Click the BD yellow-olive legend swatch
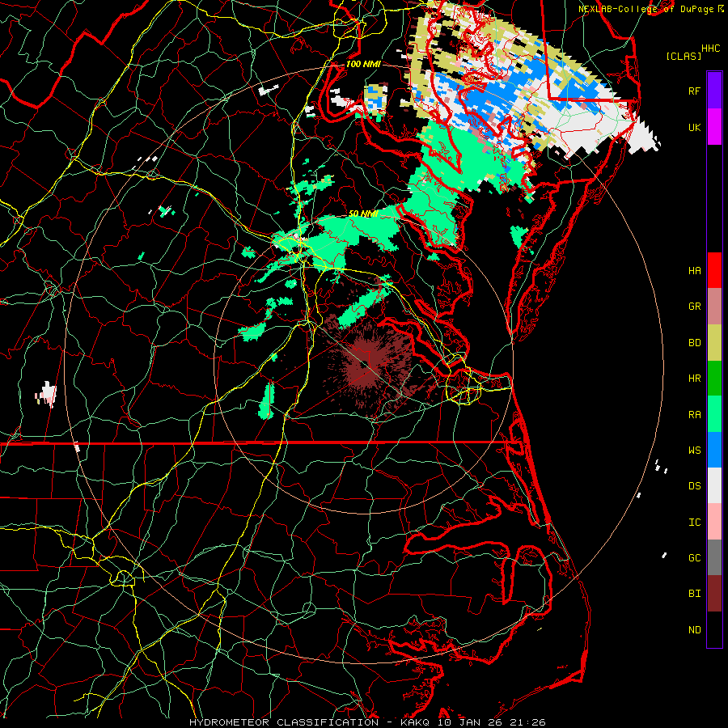 pos(714,342)
